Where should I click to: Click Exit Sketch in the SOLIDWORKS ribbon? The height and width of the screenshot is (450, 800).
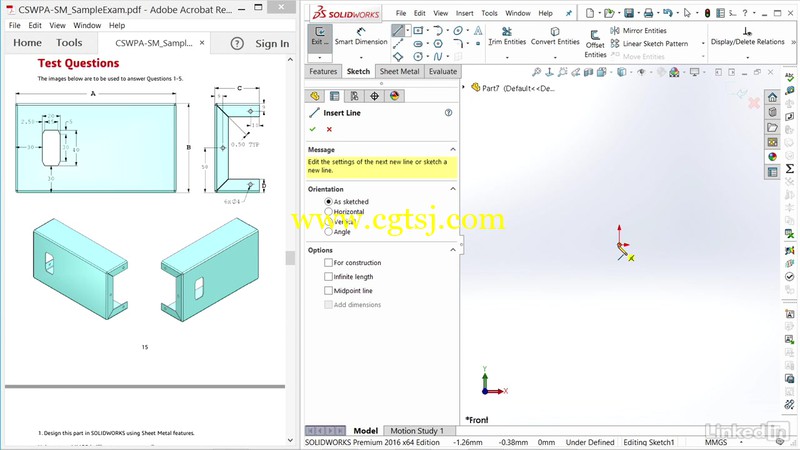pyautogui.click(x=319, y=36)
